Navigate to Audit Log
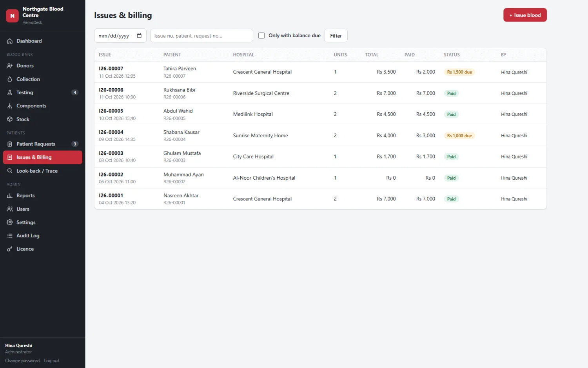 coord(42,236)
